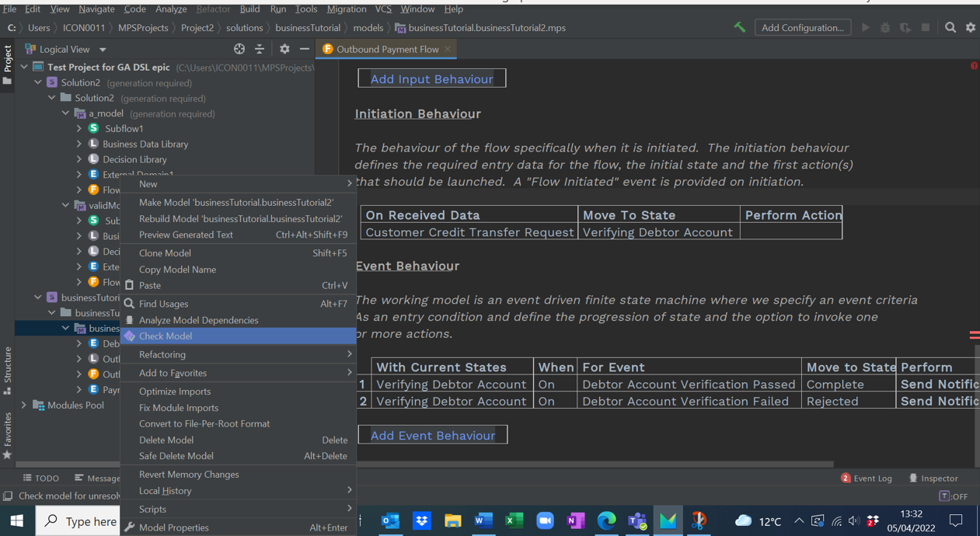The image size is (980, 536).
Task: Toggle the Event Log tool window
Action: coord(866,479)
